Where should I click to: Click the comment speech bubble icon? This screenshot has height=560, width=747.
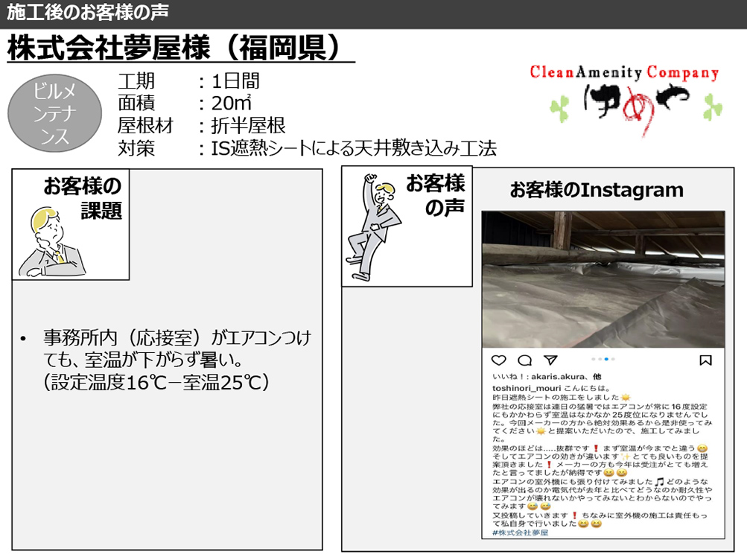pyautogui.click(x=524, y=359)
